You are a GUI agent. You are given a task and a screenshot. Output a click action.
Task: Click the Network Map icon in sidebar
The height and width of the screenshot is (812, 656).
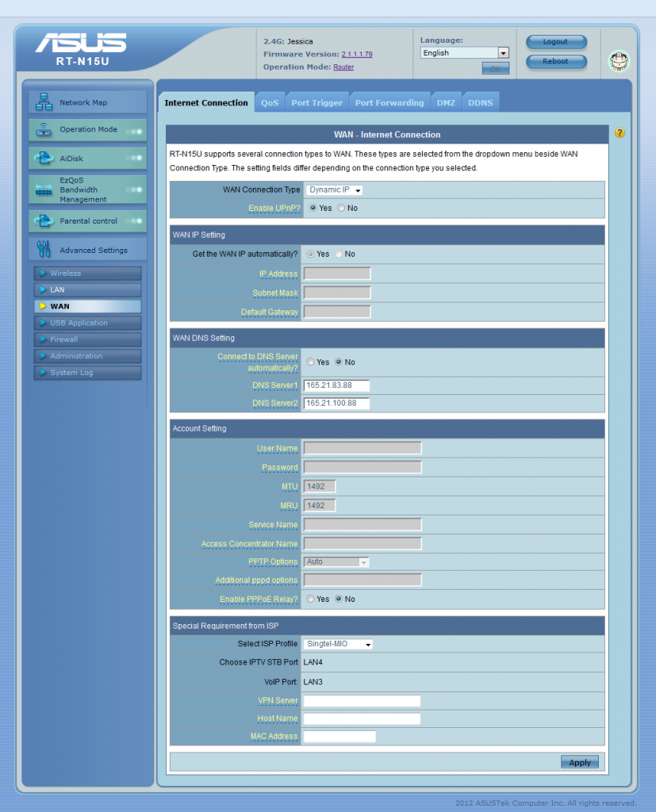(x=44, y=102)
